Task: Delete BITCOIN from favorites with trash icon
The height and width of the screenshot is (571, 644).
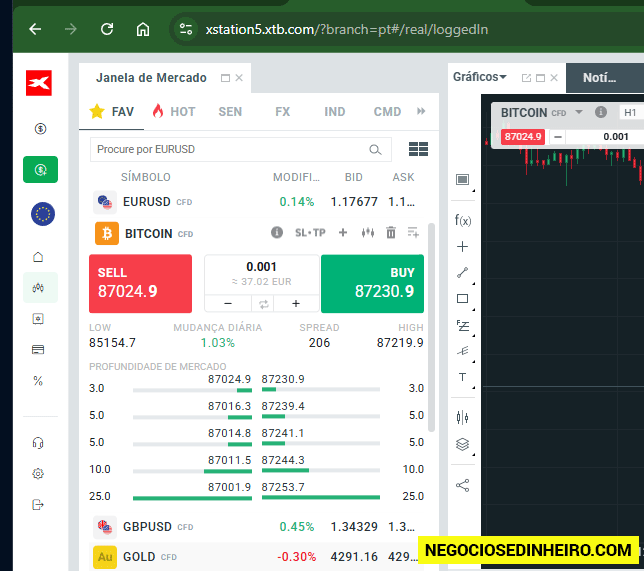Action: [x=391, y=233]
